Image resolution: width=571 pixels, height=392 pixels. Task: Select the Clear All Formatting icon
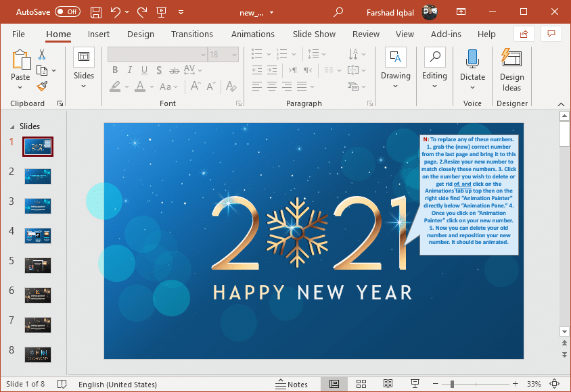coord(232,86)
